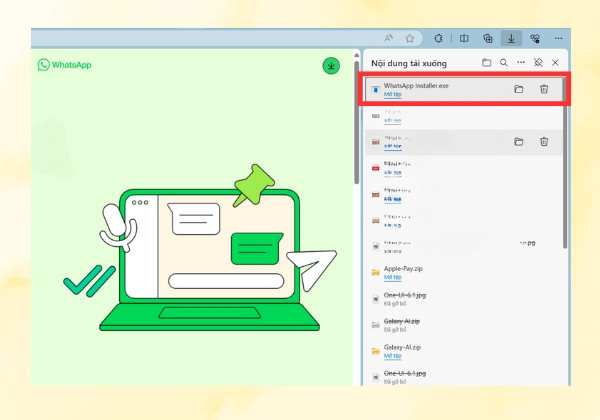The height and width of the screenshot is (420, 600).
Task: Click the page scrollbar up arrow
Action: pos(356,55)
